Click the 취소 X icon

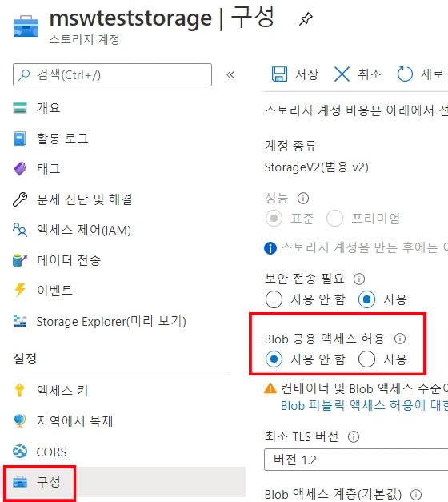pyautogui.click(x=342, y=74)
